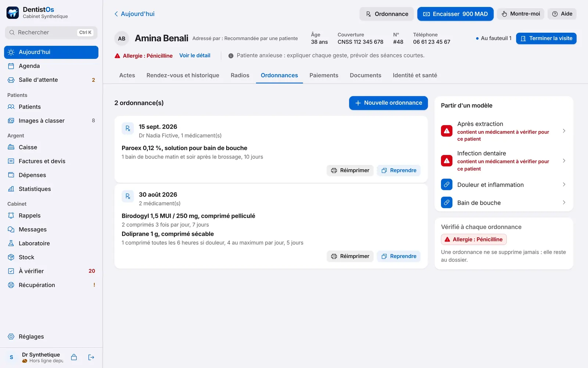Select the Ordonnances tab
Image resolution: width=588 pixels, height=368 pixels.
[279, 75]
